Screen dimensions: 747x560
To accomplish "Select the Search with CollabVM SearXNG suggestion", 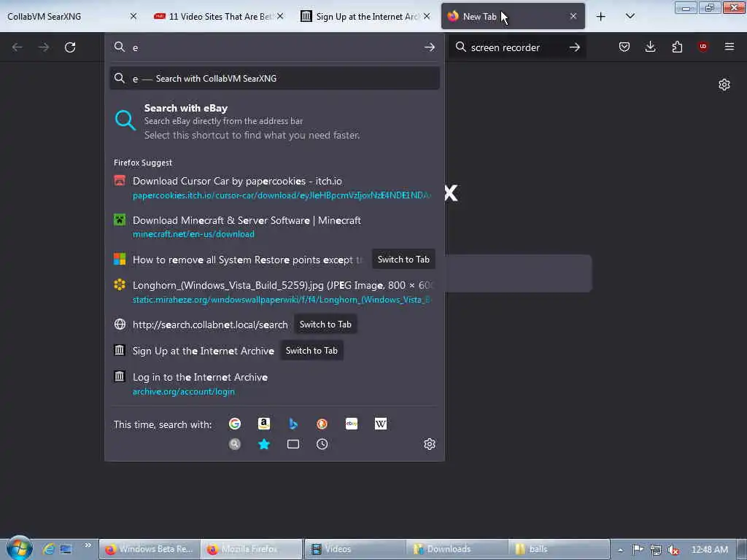I will 274,79.
